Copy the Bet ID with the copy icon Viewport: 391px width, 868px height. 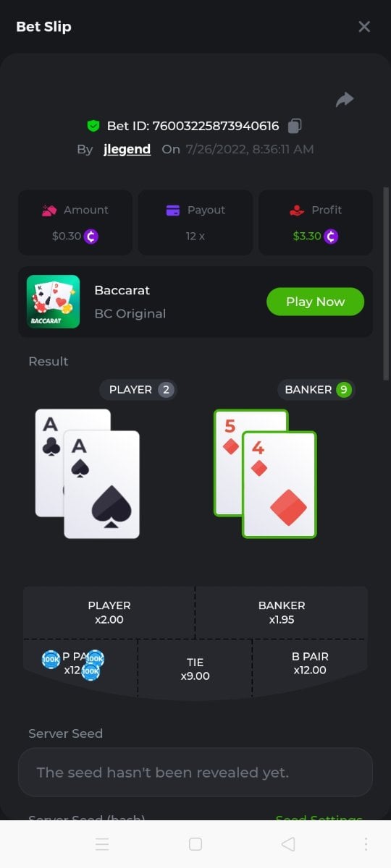(294, 126)
